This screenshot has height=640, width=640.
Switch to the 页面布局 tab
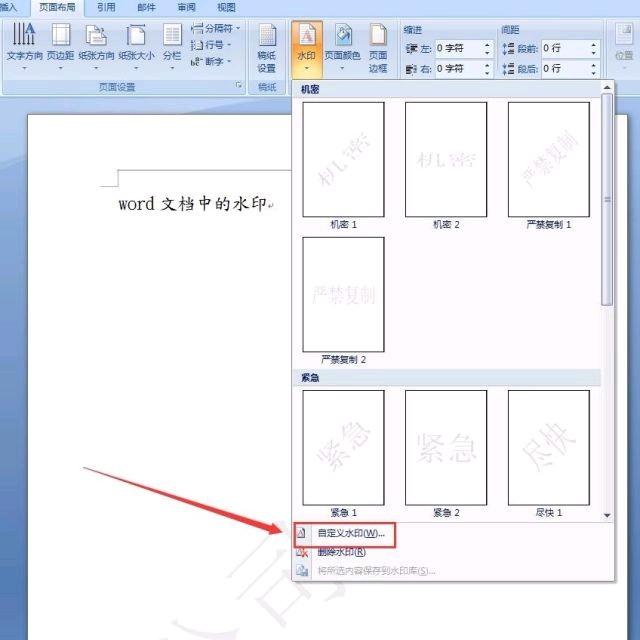(x=57, y=7)
